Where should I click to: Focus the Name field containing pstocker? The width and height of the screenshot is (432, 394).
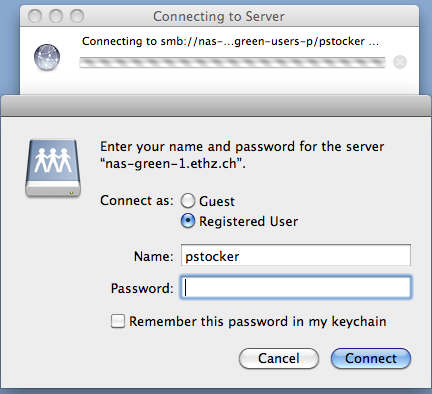click(x=296, y=255)
